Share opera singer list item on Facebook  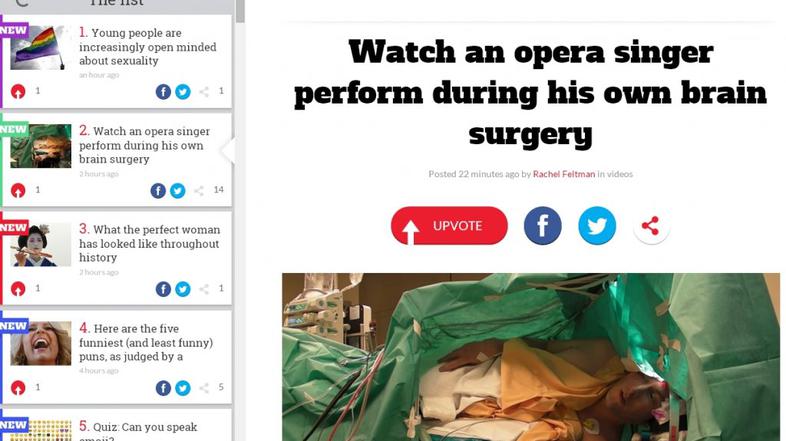click(158, 190)
